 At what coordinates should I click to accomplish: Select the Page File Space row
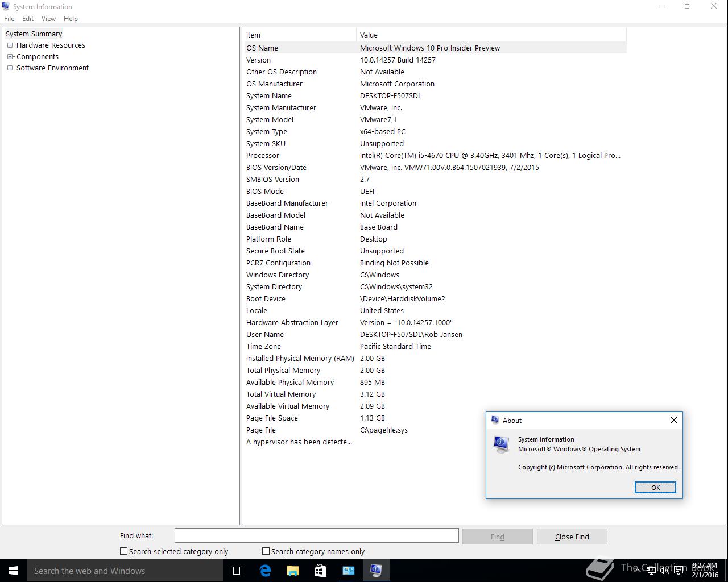436,418
